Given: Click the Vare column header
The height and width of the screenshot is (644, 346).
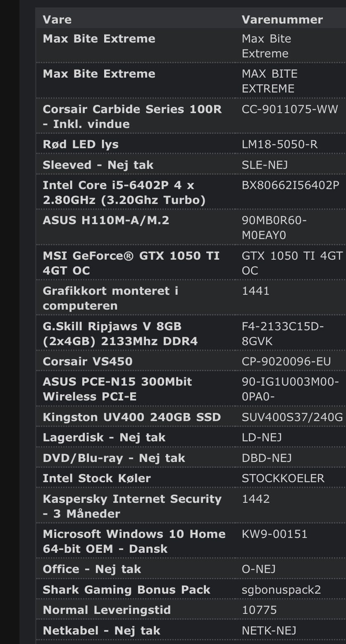Looking at the screenshot, I should (x=57, y=19).
